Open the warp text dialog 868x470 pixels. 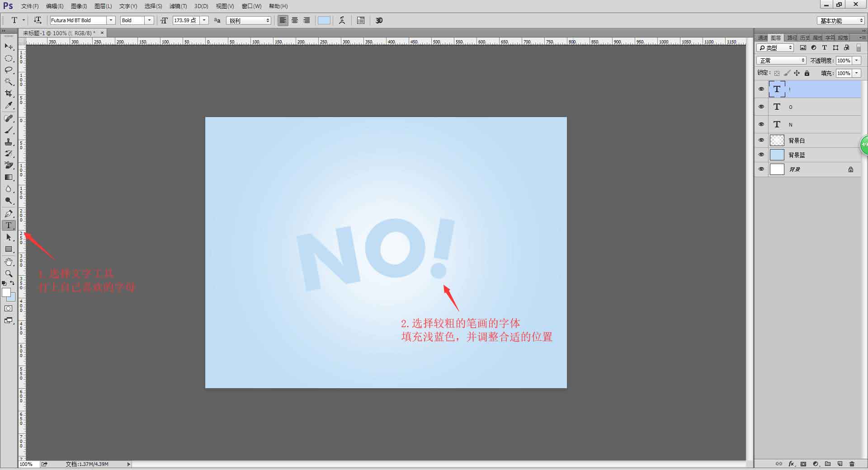342,20
